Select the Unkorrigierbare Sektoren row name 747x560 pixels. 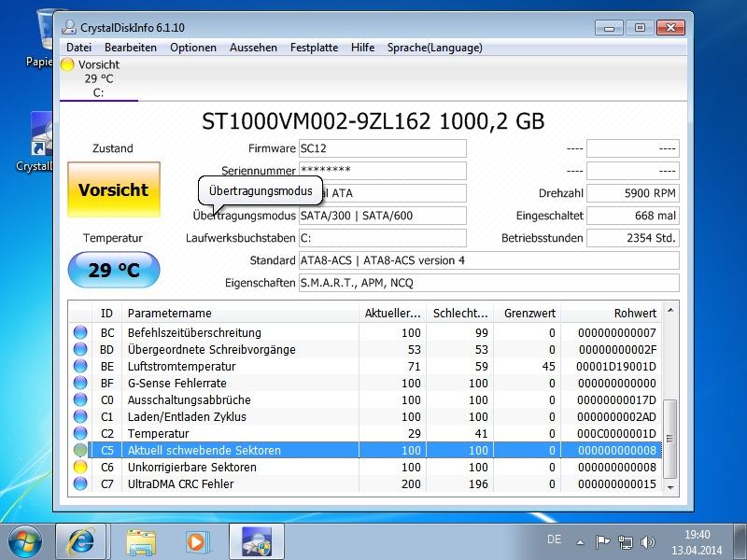192,468
